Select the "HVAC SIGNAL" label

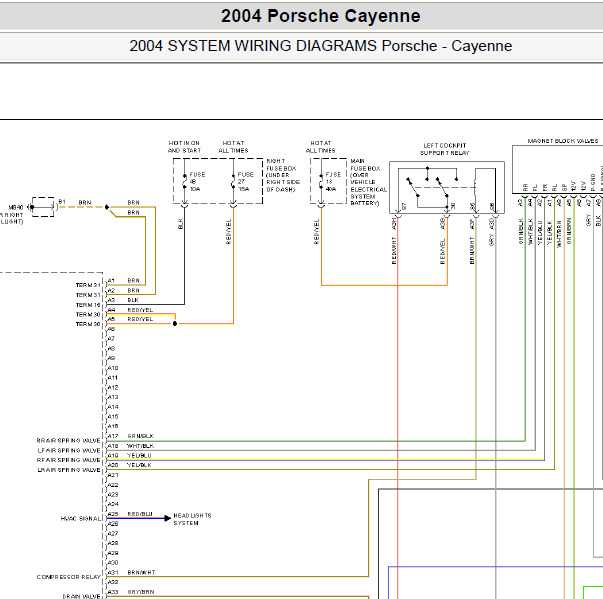81,519
